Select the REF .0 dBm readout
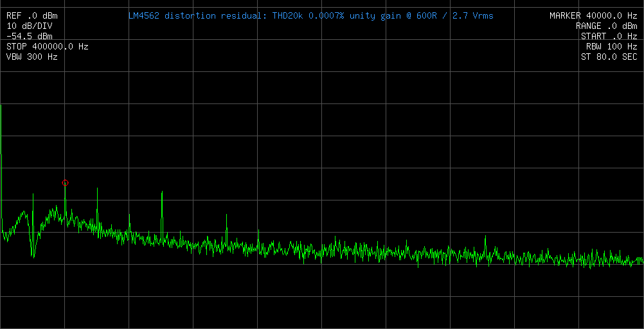644x329 pixels. (32, 16)
